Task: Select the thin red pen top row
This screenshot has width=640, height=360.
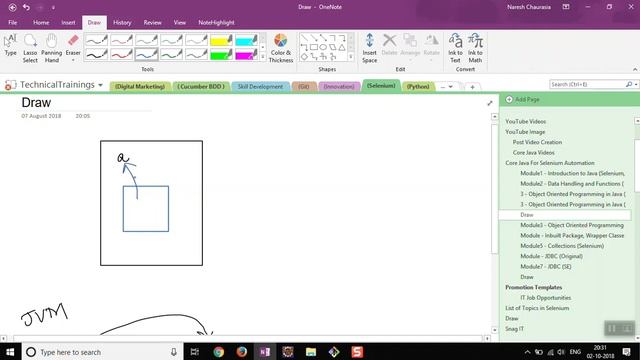Action: click(122, 40)
